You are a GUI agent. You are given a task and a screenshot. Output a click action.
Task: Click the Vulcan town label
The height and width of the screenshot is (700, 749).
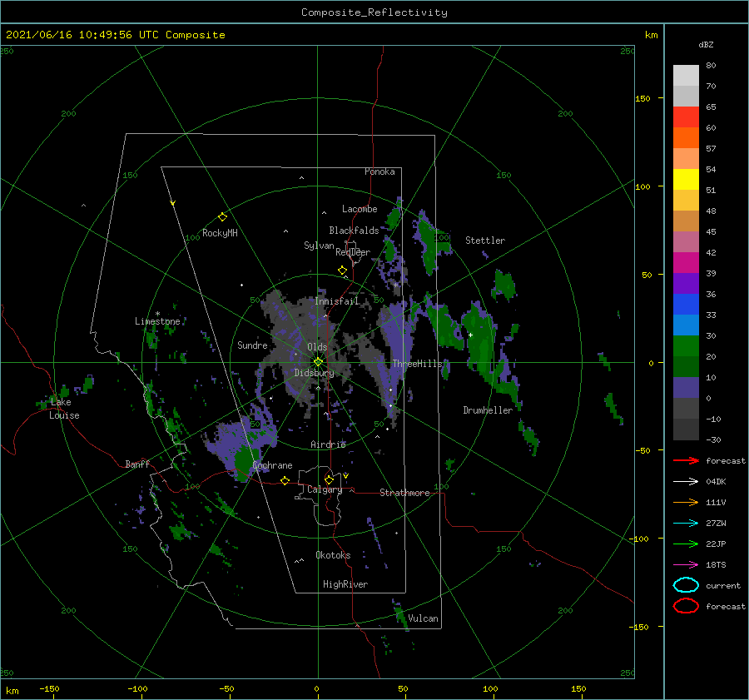(x=423, y=618)
